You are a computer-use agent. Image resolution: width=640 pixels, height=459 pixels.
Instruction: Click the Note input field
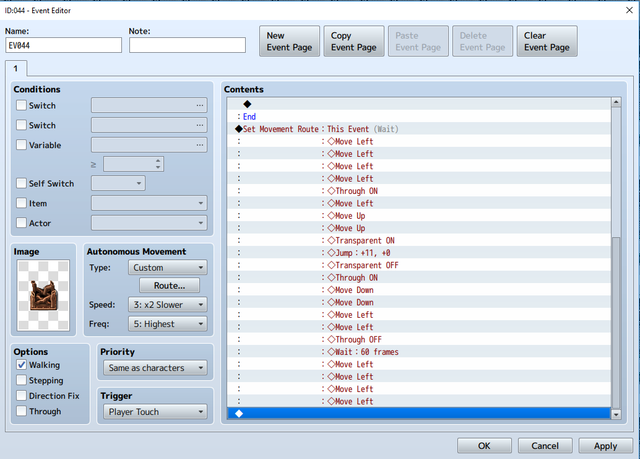tap(187, 45)
